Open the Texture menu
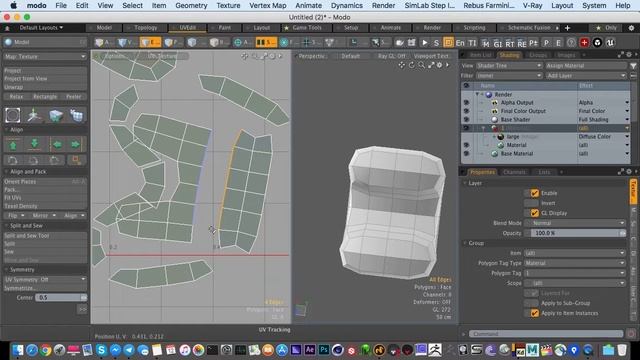This screenshot has height=360, width=640. pos(228,5)
